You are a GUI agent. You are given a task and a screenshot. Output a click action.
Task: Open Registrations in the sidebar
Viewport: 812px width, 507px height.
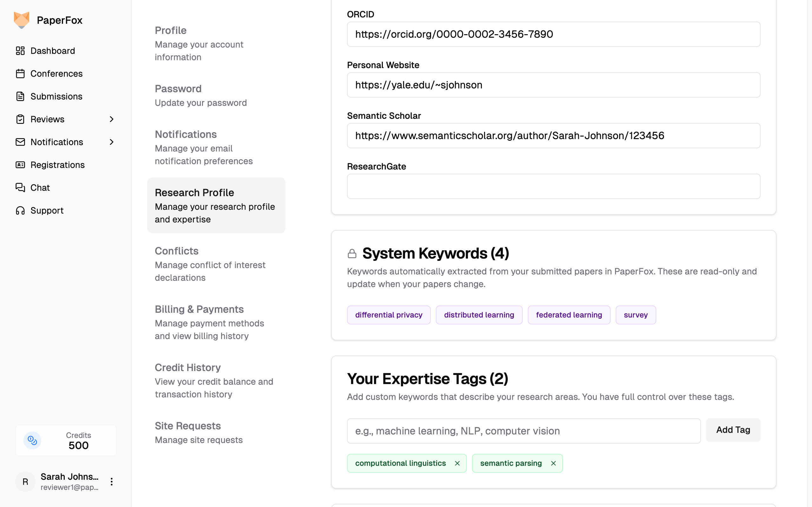pos(57,165)
